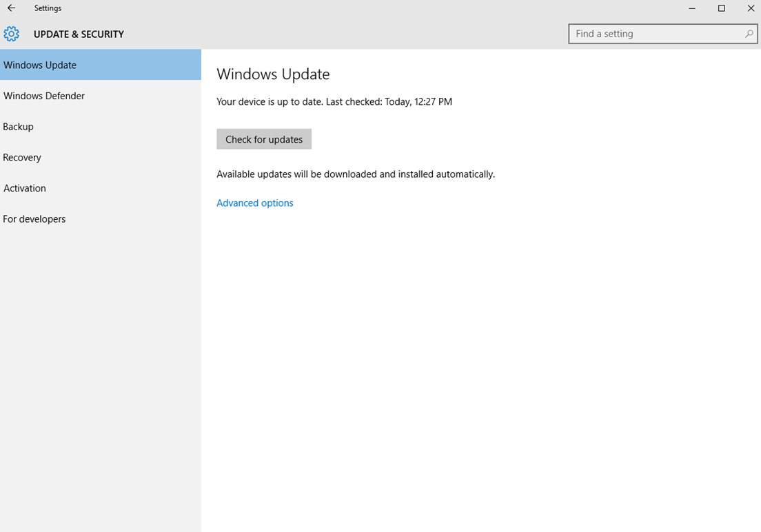
Task: Open the Advanced options link
Action: pos(255,203)
